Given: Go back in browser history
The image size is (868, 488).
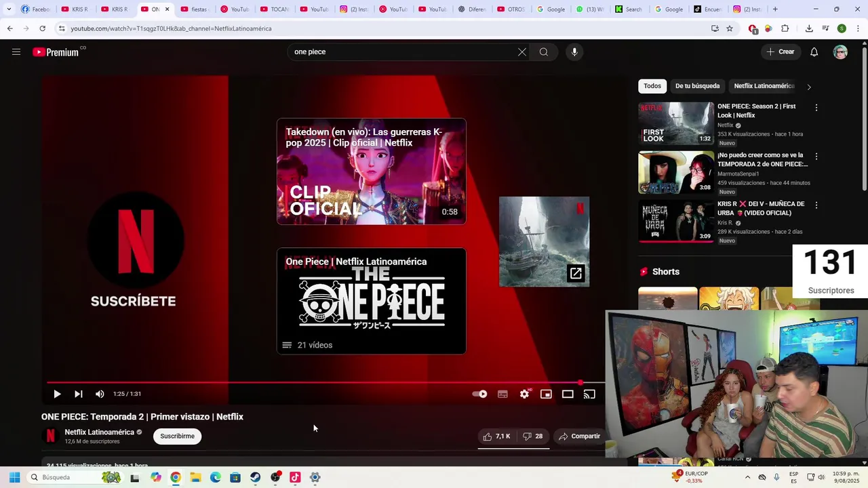Looking at the screenshot, I should click(9, 28).
